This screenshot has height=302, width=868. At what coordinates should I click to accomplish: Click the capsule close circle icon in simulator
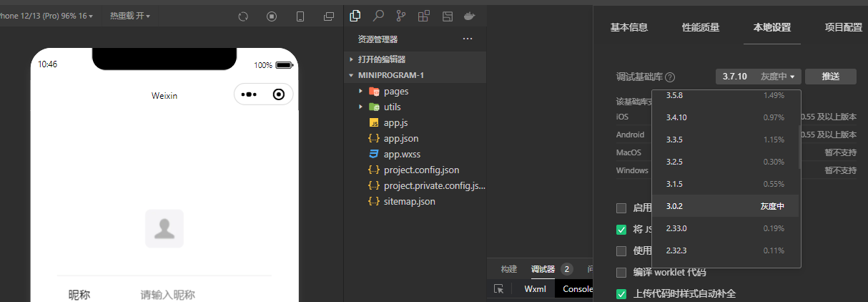coord(279,94)
